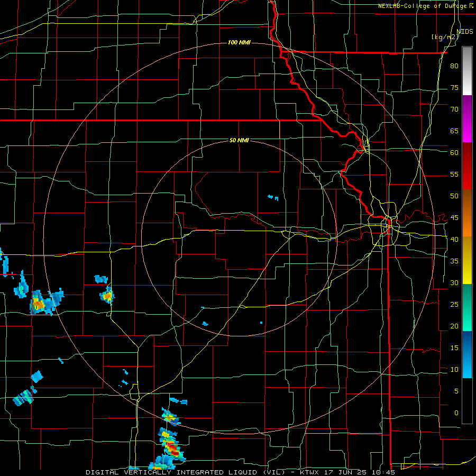
Task: Click the purple-magenta segment of the color bar
Action: click(x=467, y=118)
